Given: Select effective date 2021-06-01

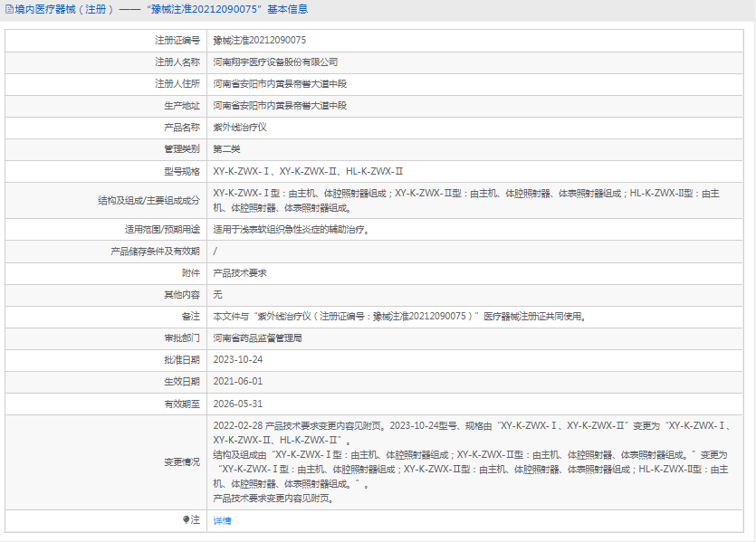Looking at the screenshot, I should click(x=238, y=382).
